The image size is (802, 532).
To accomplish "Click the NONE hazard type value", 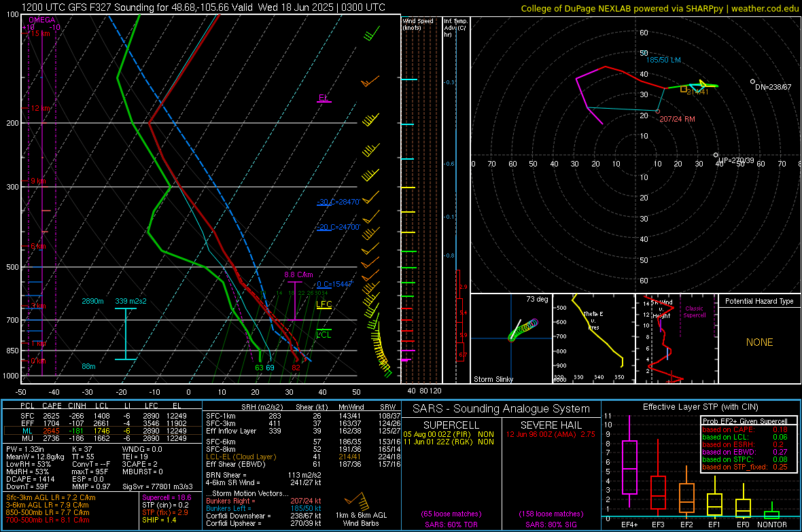I will 760,342.
